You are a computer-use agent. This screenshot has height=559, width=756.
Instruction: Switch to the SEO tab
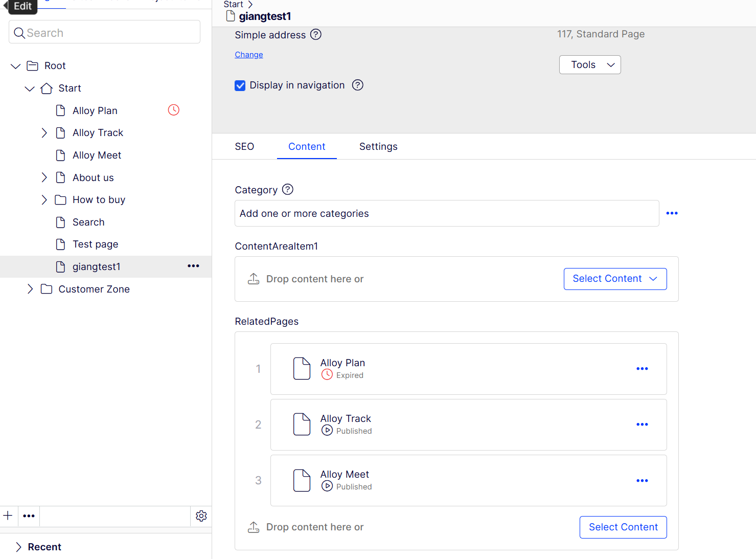[244, 147]
